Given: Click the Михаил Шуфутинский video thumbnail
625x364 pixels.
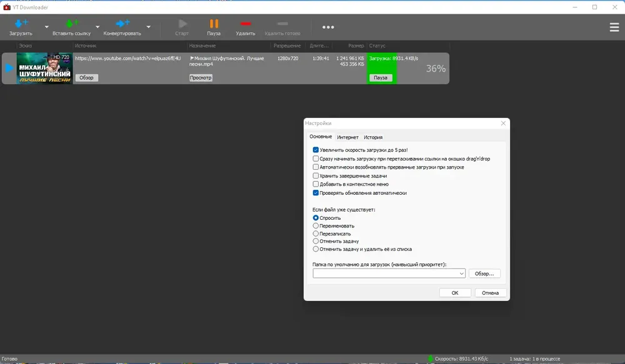Looking at the screenshot, I should tap(44, 68).
